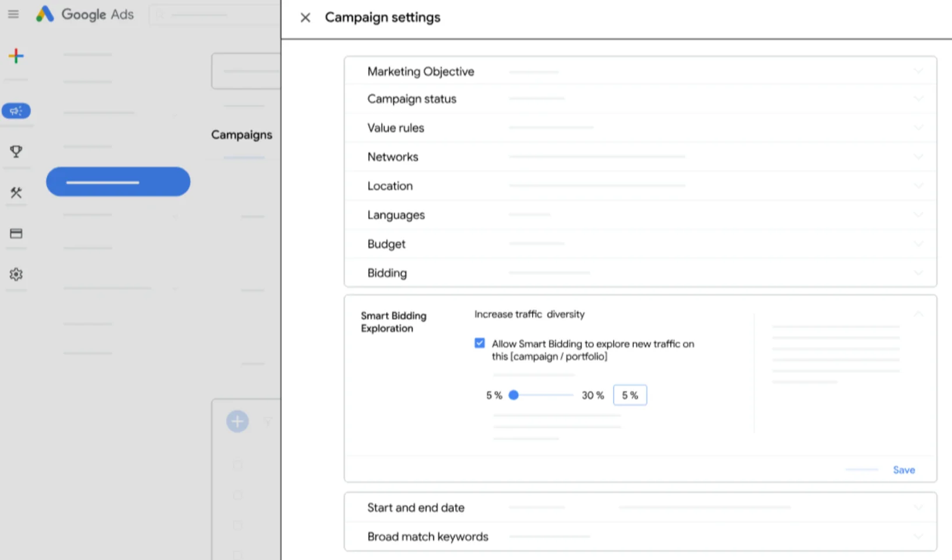Close the Campaign settings panel

point(305,17)
